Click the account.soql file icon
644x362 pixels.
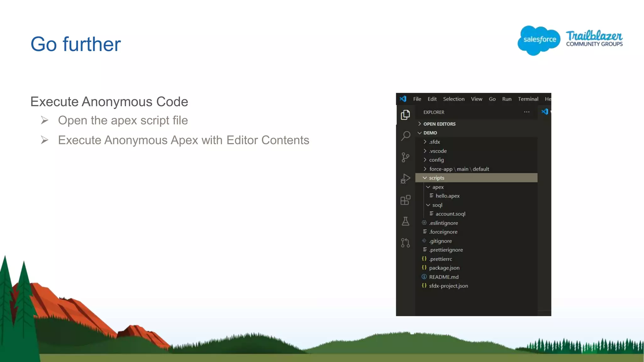click(431, 213)
